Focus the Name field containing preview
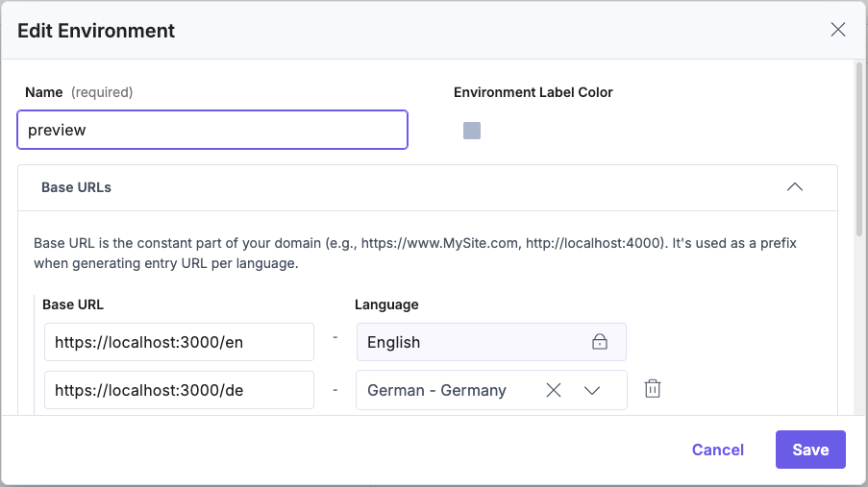Screen dimensions: 868x487 pyautogui.click(x=212, y=131)
